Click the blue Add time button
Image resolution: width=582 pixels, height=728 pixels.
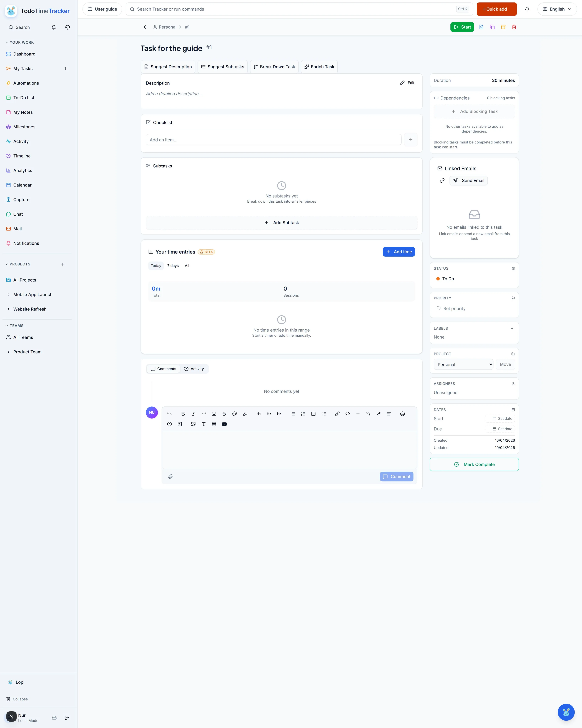click(x=399, y=252)
